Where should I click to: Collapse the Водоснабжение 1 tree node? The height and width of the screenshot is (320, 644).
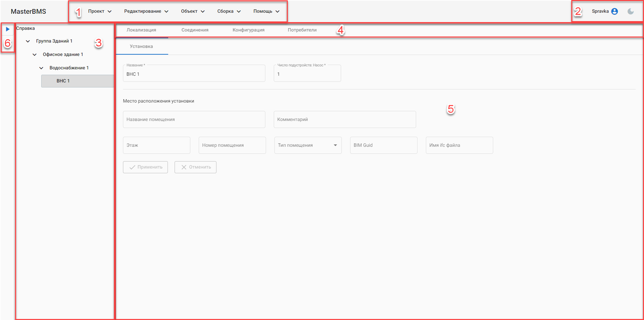point(41,67)
